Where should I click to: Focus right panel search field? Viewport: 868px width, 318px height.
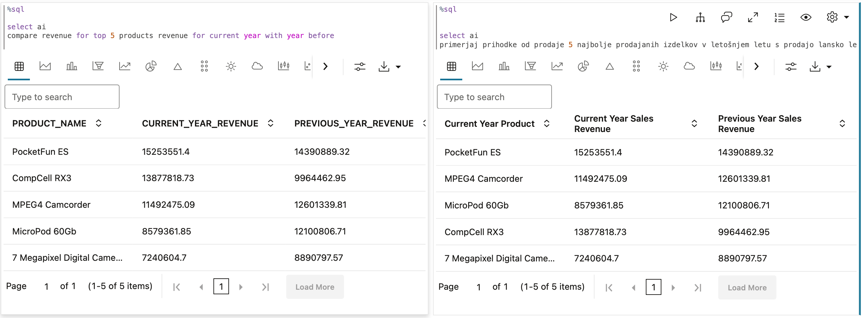click(494, 97)
